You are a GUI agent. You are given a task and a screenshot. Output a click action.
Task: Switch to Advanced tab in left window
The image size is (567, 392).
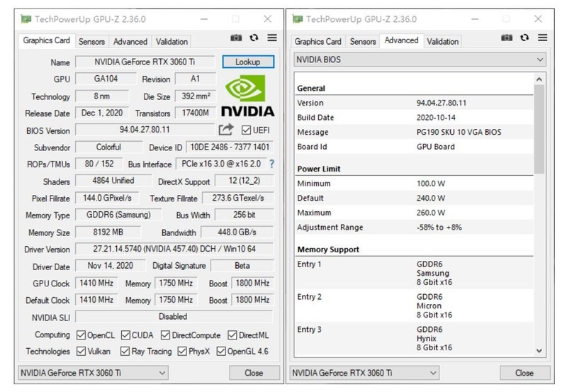130,42
